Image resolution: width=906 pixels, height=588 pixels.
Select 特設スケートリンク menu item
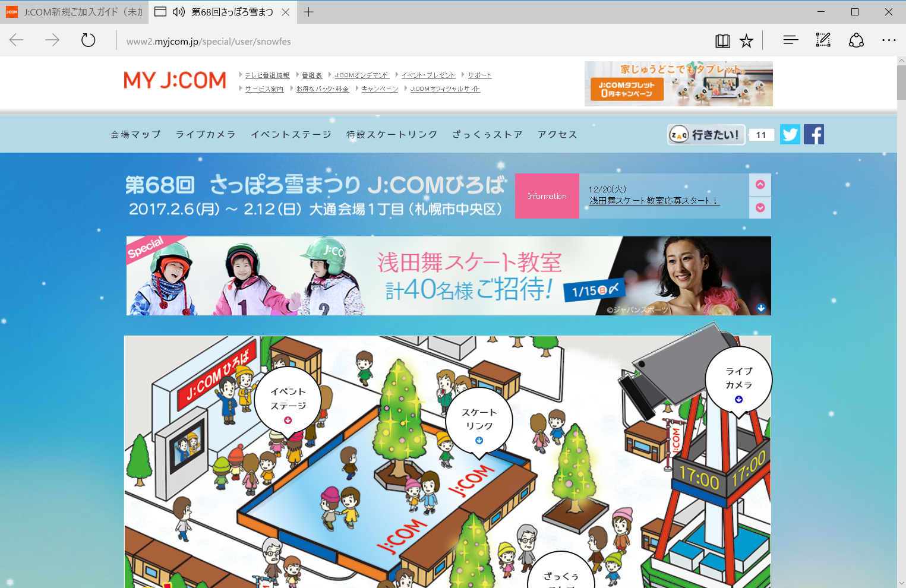392,134
